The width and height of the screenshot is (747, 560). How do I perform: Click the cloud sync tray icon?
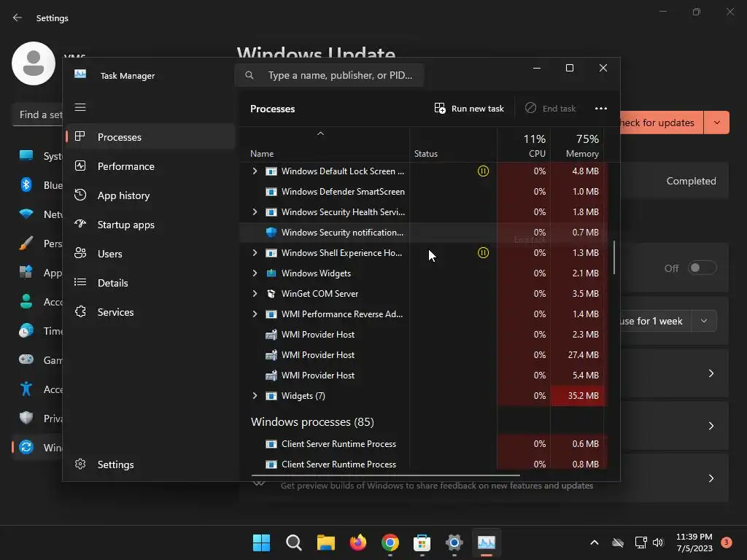tap(618, 542)
